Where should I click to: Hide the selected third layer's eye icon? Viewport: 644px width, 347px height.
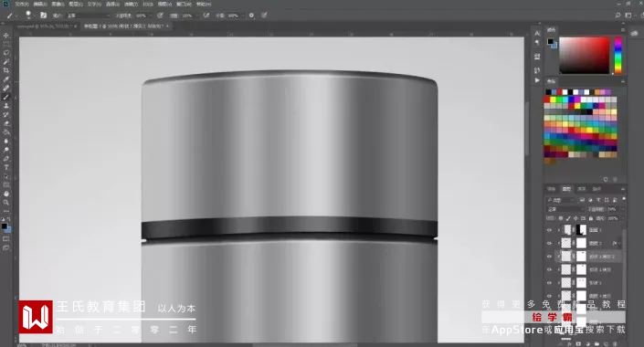click(550, 257)
